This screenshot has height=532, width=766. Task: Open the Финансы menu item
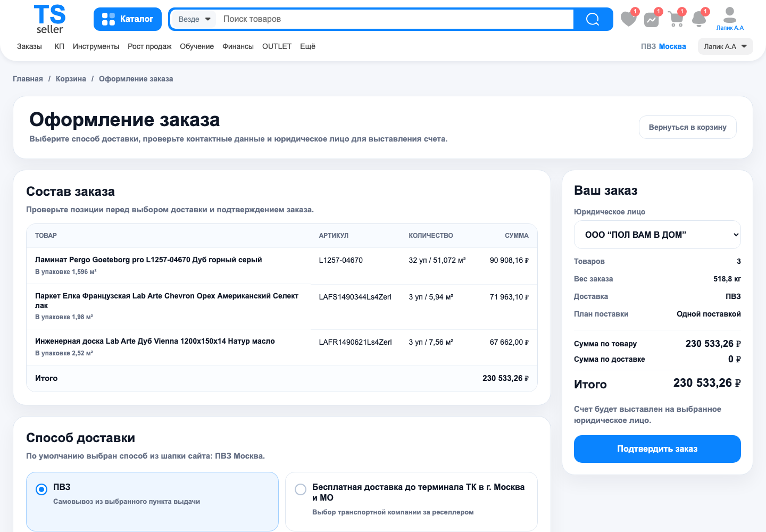(x=238, y=46)
